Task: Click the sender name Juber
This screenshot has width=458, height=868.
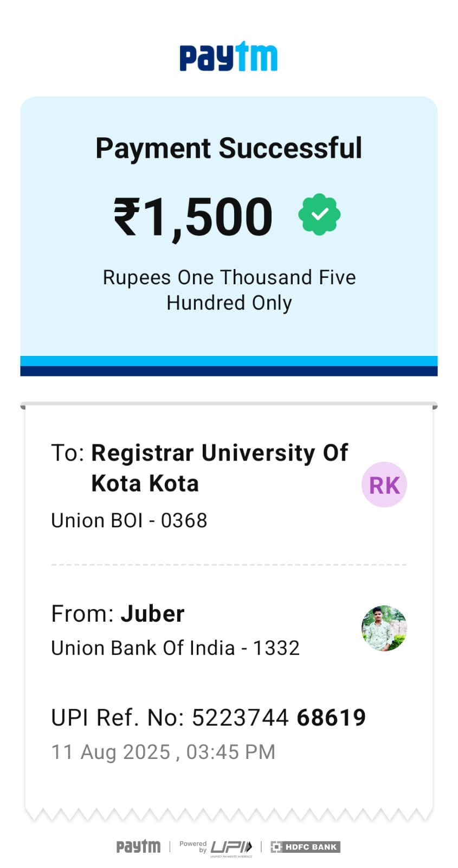Action: click(x=152, y=614)
